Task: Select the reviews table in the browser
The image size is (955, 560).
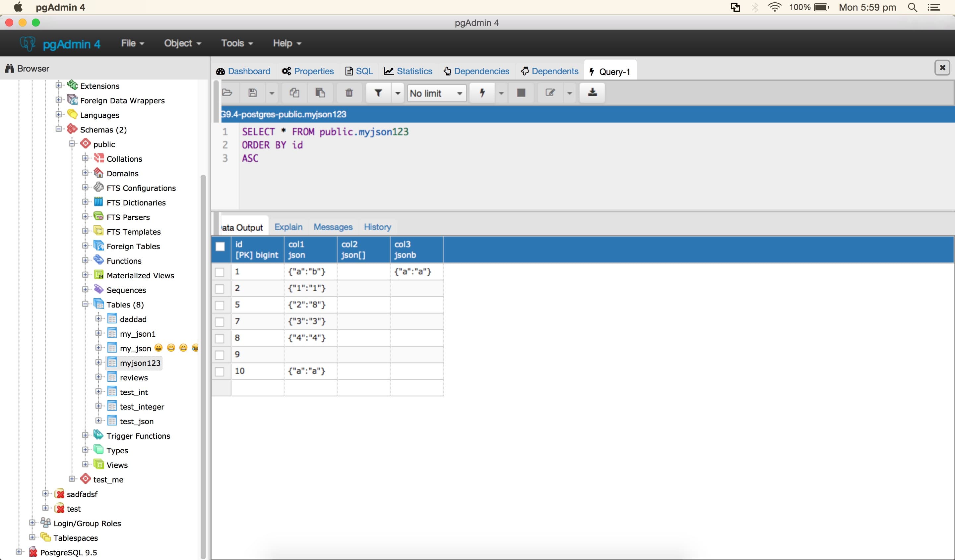Action: click(134, 377)
